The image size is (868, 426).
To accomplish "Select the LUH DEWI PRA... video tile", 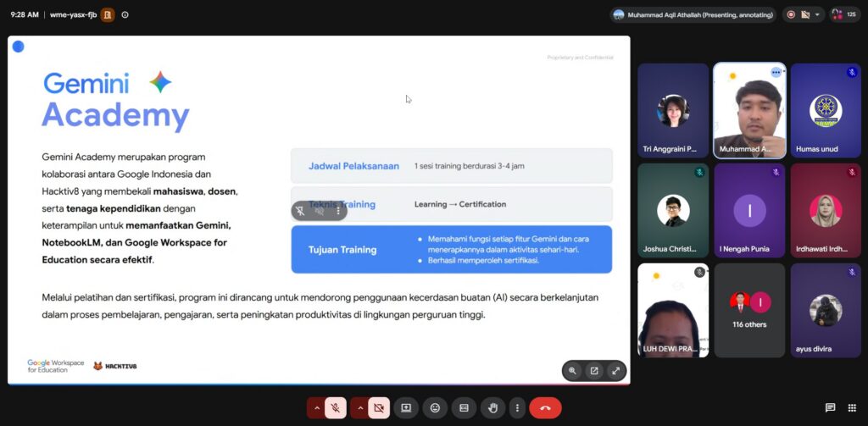I will coord(673,310).
